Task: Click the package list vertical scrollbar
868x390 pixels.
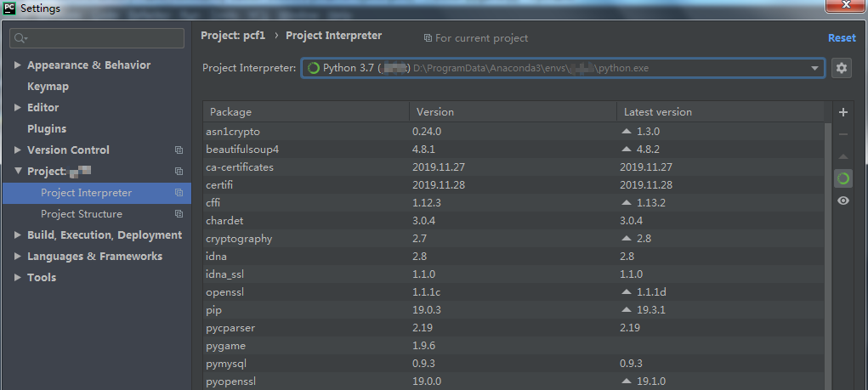Action: pos(827,255)
